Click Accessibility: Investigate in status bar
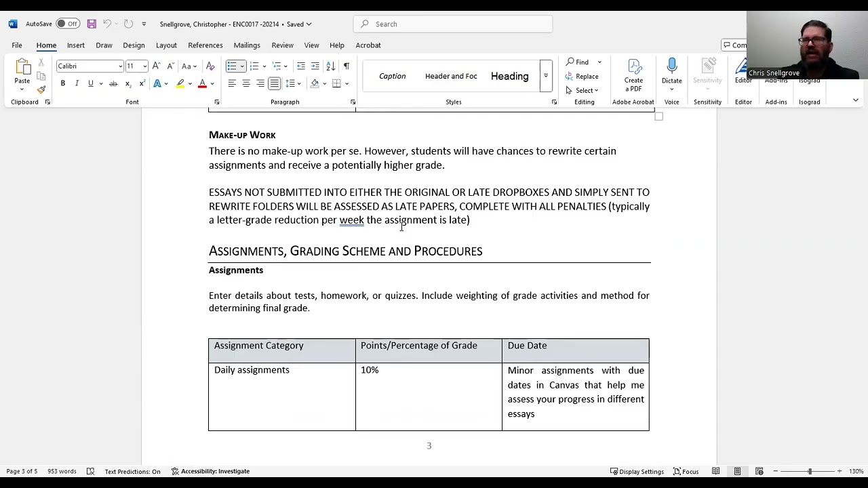The width and height of the screenshot is (868, 488). click(x=210, y=471)
